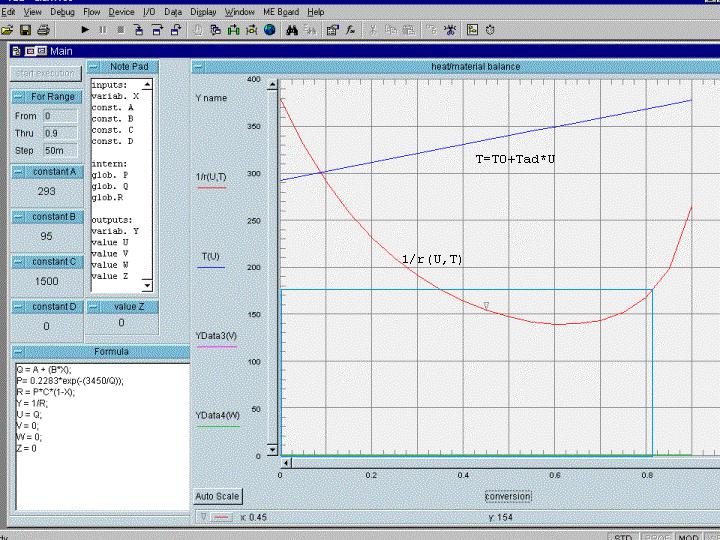Click the Print toolbar icon

pos(44,30)
